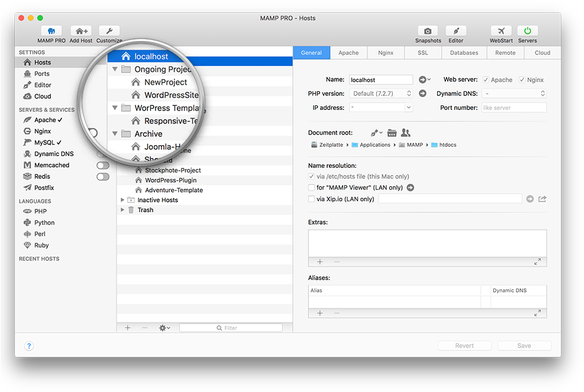Click the arrow button beside PHP version
This screenshot has height=392, width=584.
click(x=422, y=94)
